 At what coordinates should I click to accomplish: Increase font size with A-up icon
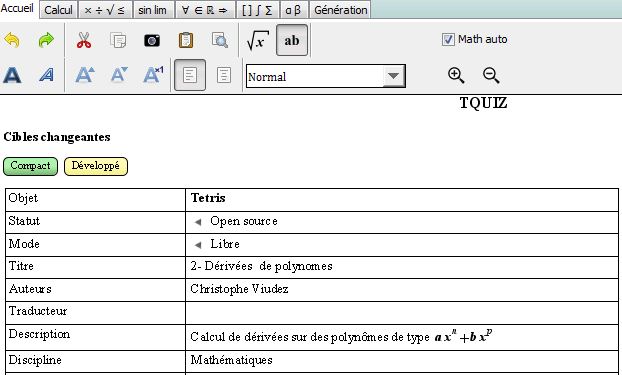(85, 75)
